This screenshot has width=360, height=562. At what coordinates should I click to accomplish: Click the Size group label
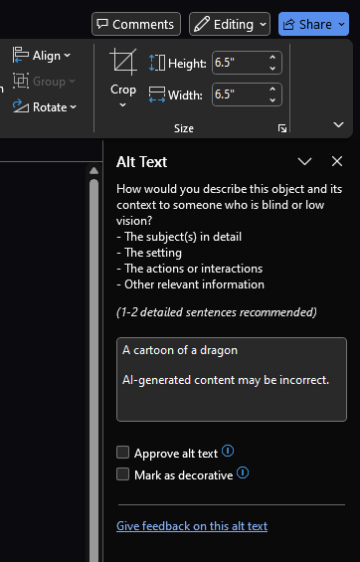click(x=184, y=128)
